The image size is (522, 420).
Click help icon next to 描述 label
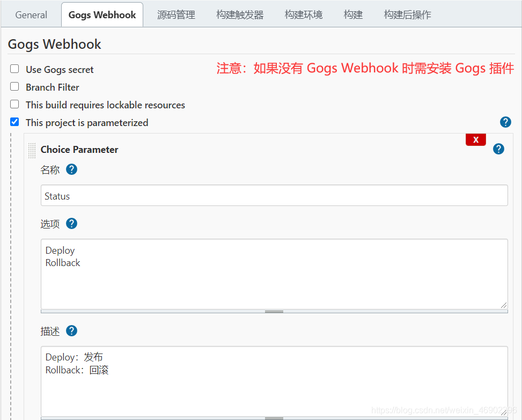click(x=71, y=331)
